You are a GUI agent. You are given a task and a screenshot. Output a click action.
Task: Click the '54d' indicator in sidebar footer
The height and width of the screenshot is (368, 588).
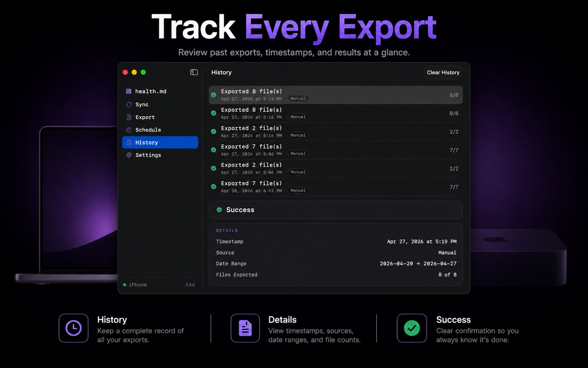tap(190, 285)
